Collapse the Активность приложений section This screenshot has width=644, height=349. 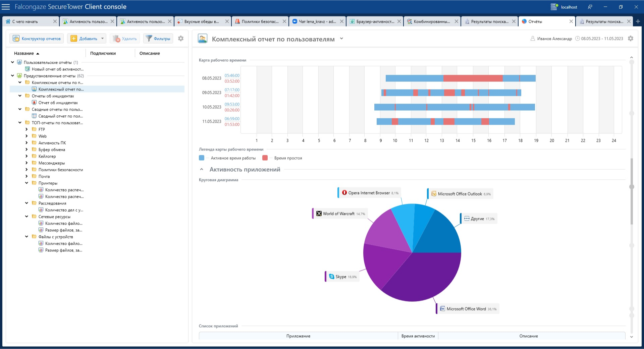click(x=202, y=170)
